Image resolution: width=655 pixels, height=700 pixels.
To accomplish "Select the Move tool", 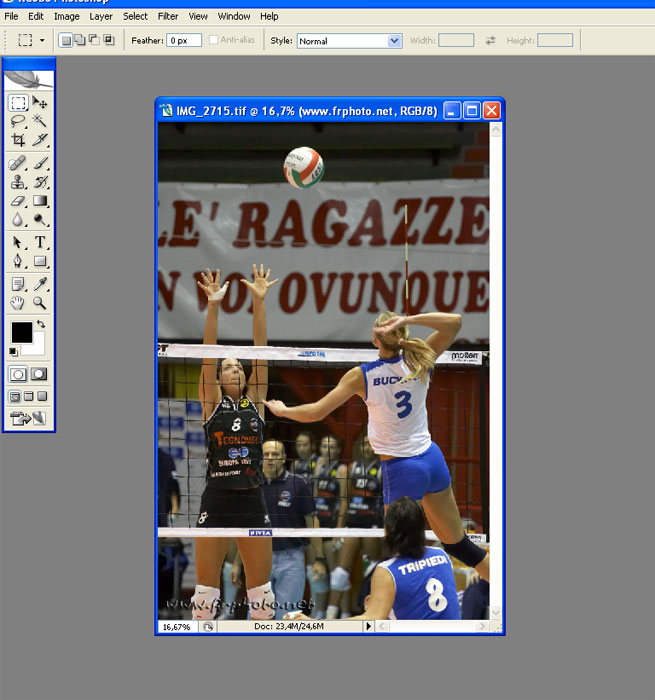I will click(x=40, y=103).
